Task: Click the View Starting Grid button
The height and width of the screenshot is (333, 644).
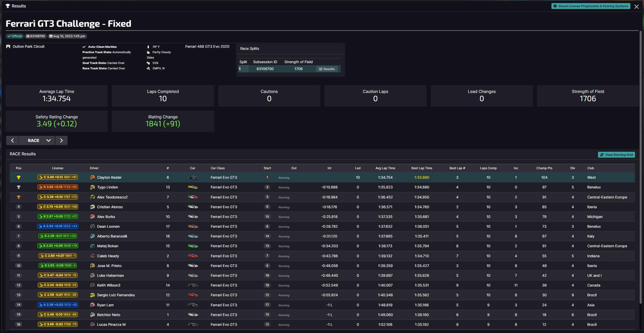Action: pyautogui.click(x=616, y=155)
